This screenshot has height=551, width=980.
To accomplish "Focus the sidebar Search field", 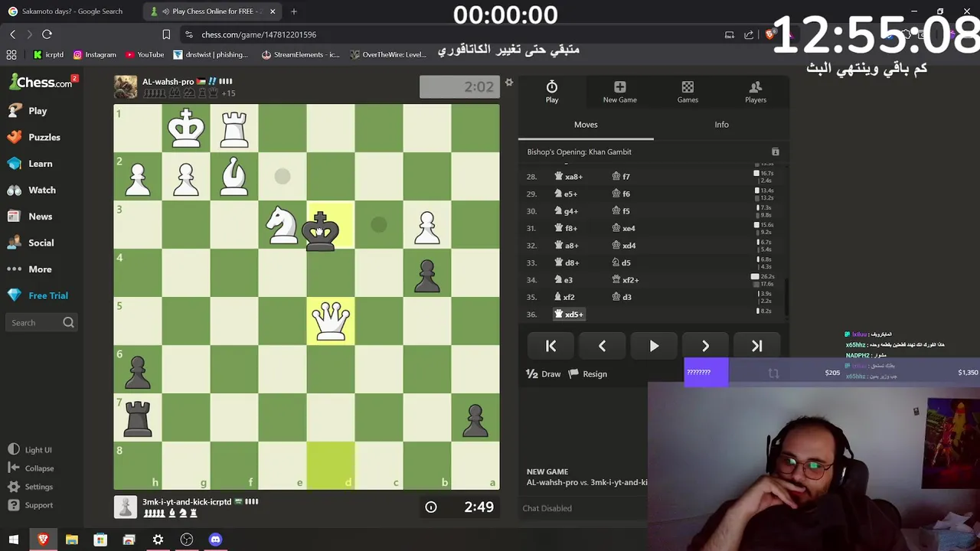I will (41, 323).
